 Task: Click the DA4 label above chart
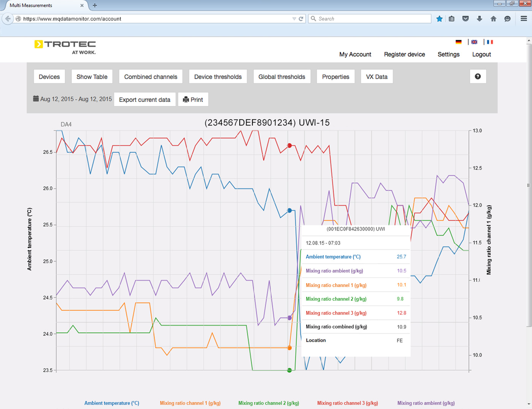click(x=66, y=124)
